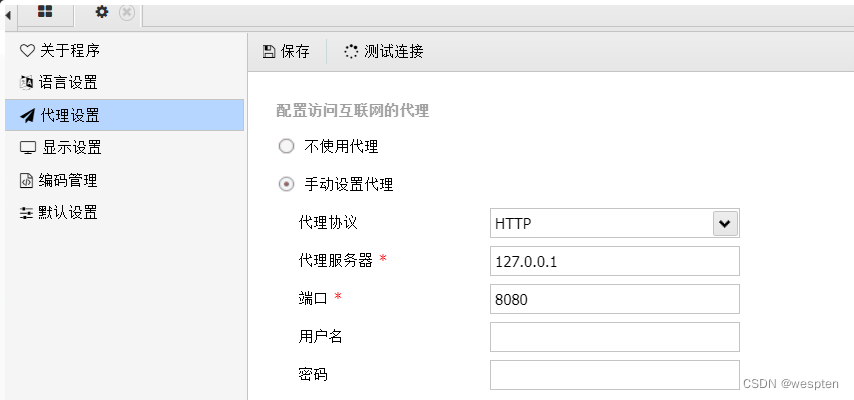Click the tab scroll left arrow

(x=9, y=13)
